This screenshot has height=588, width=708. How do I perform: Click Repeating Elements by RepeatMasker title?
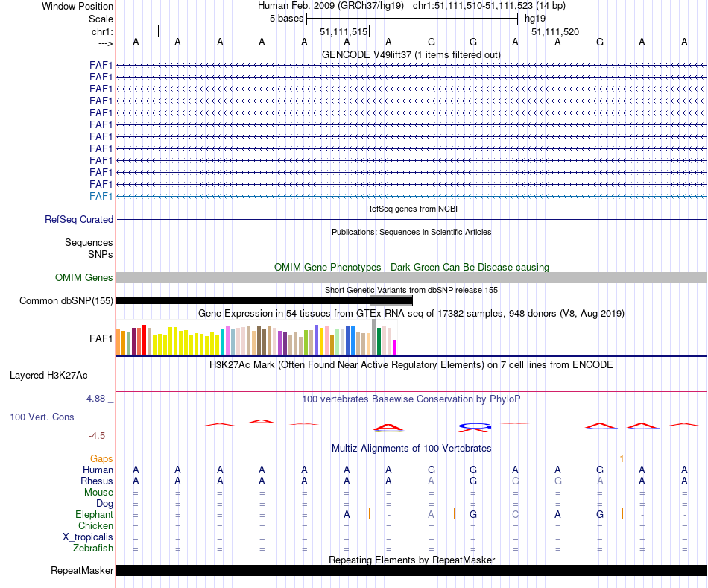click(412, 560)
